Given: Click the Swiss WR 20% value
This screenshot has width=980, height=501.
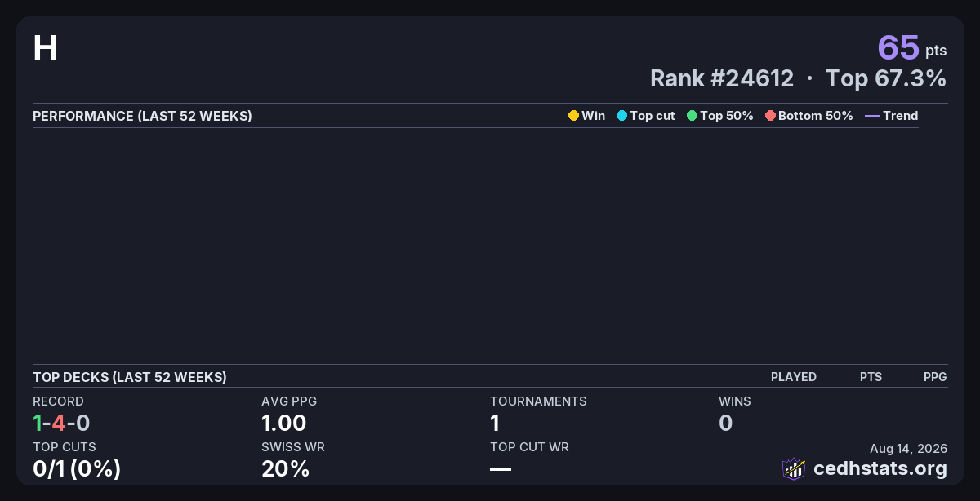Looking at the screenshot, I should [286, 468].
